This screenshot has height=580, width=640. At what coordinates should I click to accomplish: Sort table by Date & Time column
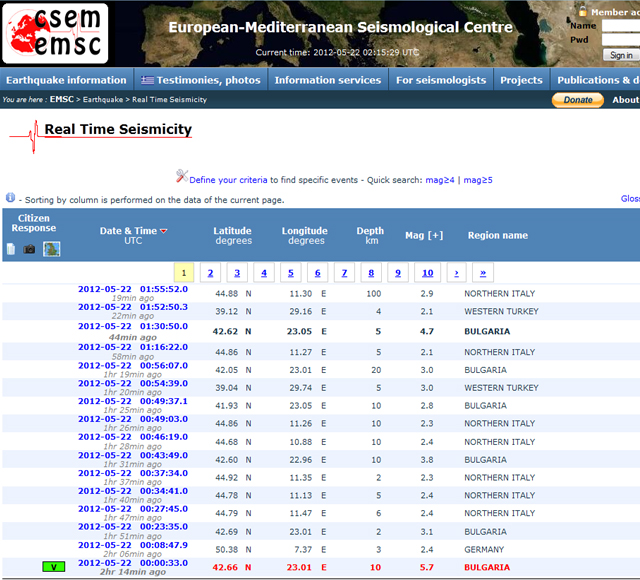click(x=128, y=231)
